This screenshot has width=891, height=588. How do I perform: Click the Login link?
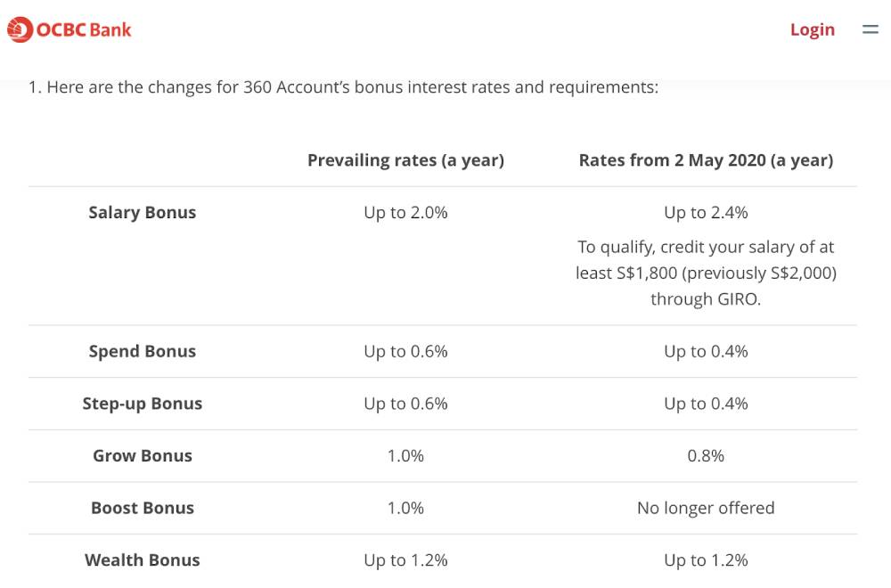pos(813,29)
